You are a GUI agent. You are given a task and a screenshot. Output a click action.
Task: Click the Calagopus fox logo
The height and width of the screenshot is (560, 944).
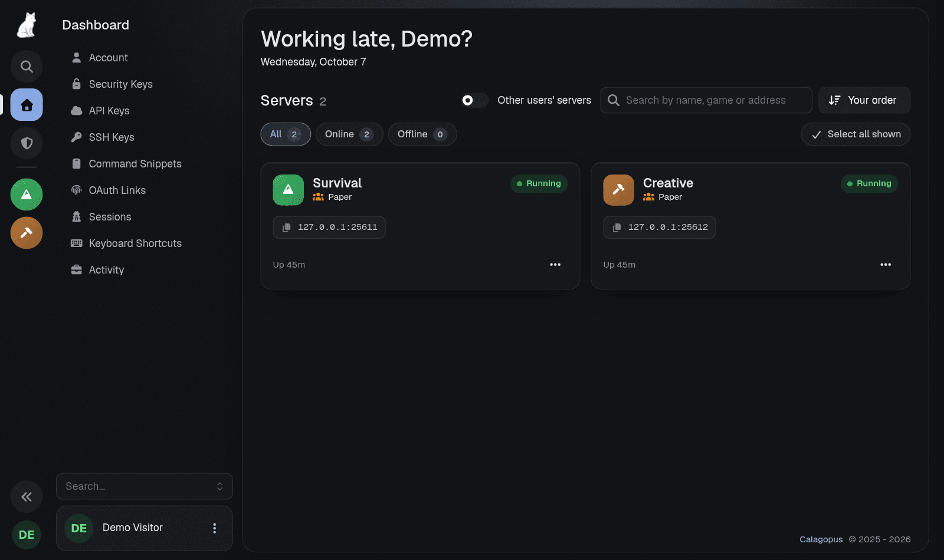(27, 25)
